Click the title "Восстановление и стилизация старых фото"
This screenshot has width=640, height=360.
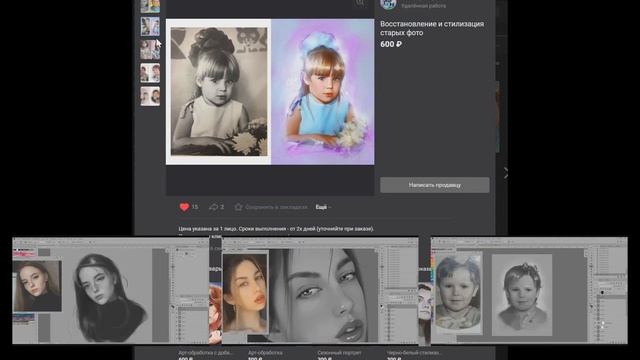pos(432,28)
